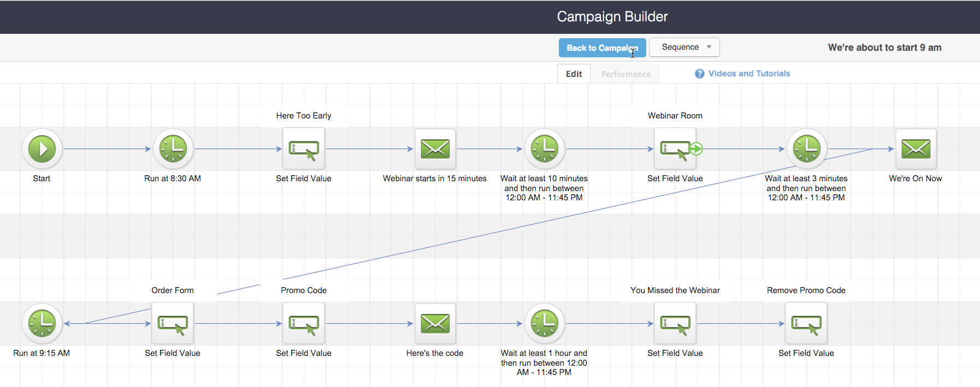The image size is (980, 387).
Task: Open the Here's the code email
Action: [435, 324]
